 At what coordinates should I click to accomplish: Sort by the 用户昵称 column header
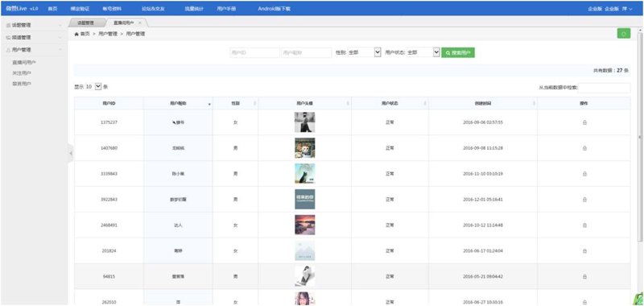(178, 104)
